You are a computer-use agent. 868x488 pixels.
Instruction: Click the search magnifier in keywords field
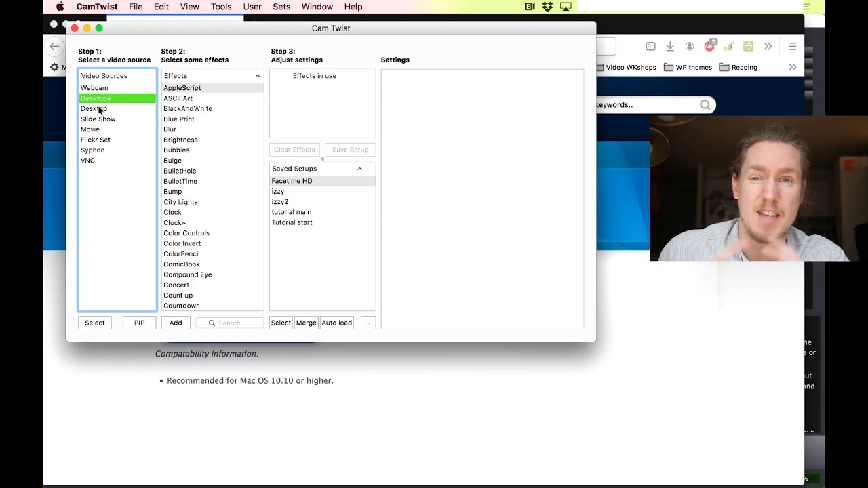[705, 104]
